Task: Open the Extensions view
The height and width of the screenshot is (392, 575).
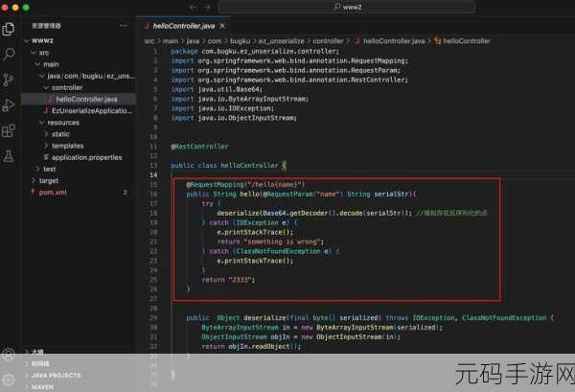Action: click(x=8, y=130)
